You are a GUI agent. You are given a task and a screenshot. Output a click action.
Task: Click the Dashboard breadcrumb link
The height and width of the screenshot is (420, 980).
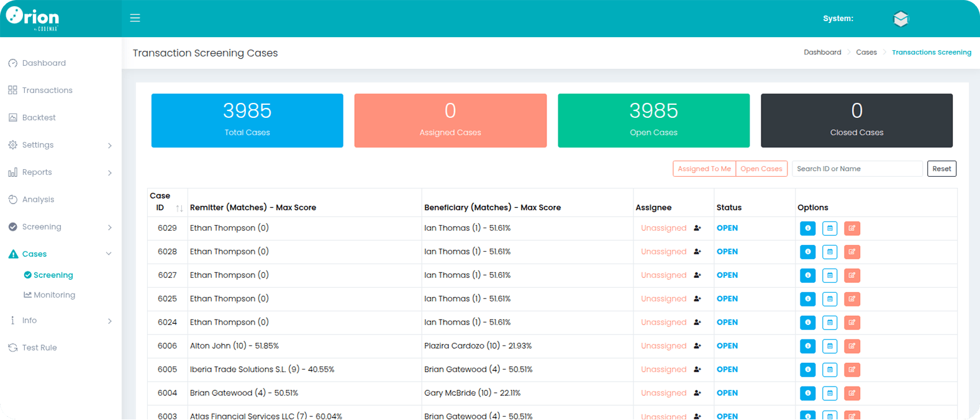pos(822,52)
